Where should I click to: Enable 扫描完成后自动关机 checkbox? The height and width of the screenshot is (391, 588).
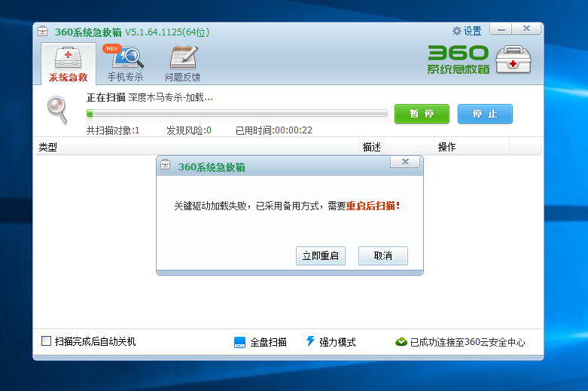coord(46,341)
